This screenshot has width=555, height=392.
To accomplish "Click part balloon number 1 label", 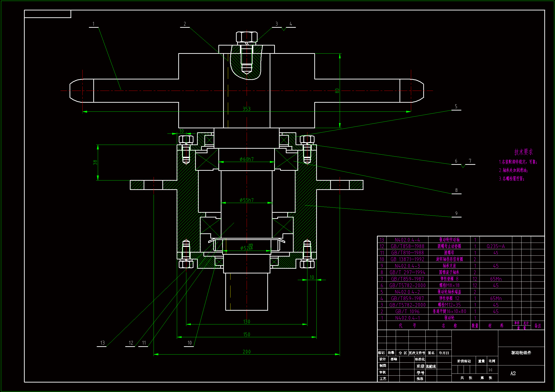I will point(94,24).
